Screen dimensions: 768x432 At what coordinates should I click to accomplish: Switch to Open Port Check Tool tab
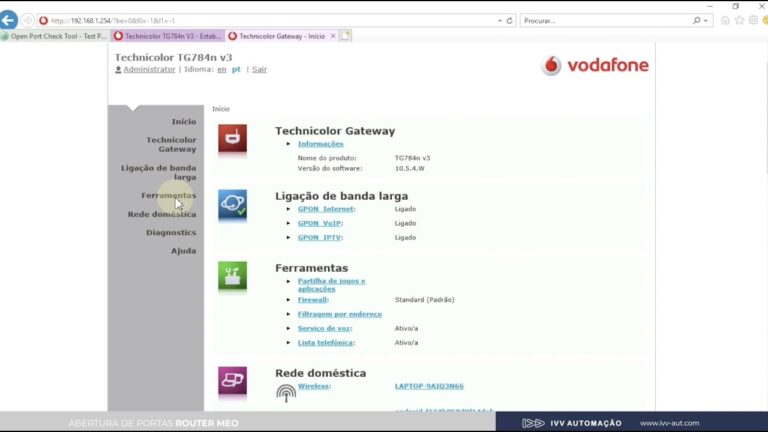coord(54,36)
